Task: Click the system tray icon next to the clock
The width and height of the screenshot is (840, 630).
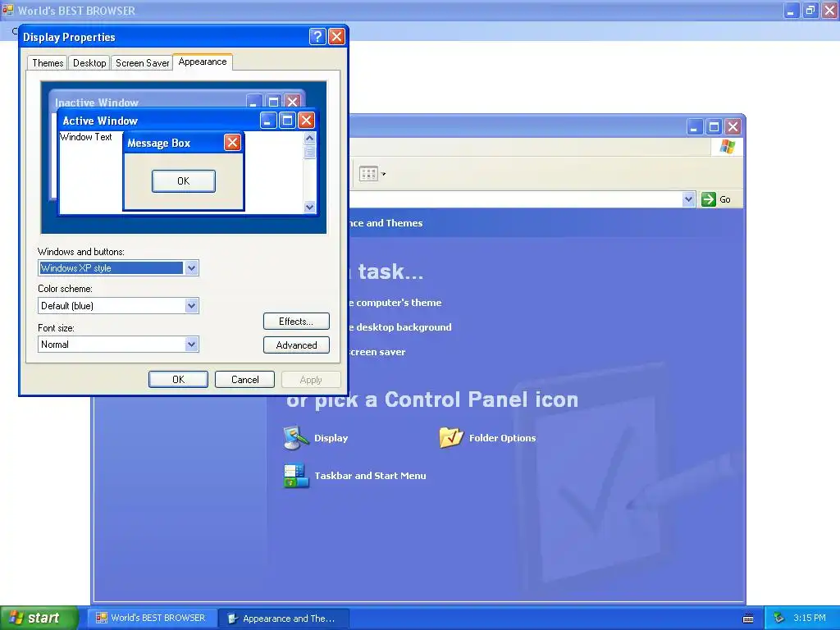Action: pyautogui.click(x=779, y=618)
